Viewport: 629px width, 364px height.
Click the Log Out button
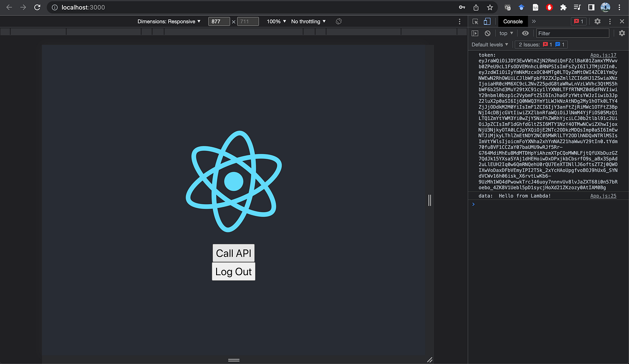(x=234, y=272)
